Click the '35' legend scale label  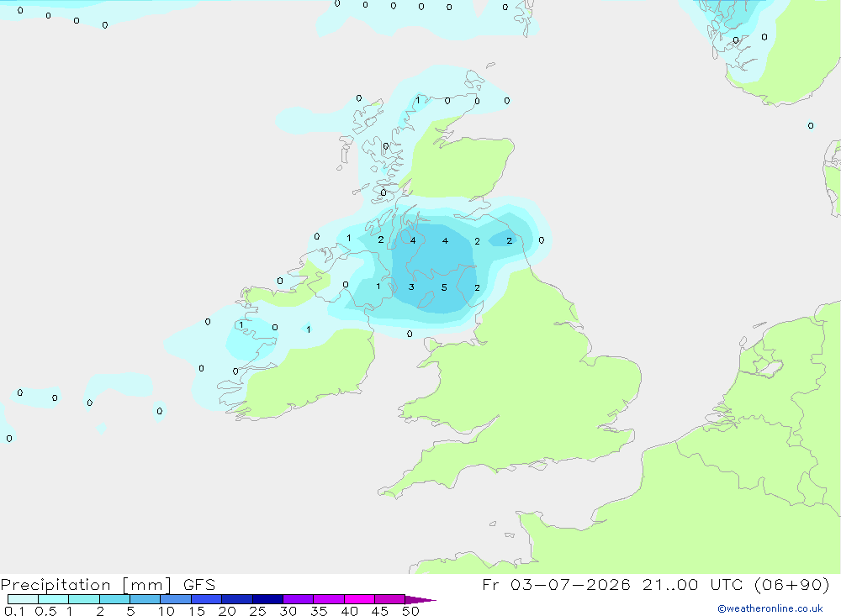click(319, 611)
